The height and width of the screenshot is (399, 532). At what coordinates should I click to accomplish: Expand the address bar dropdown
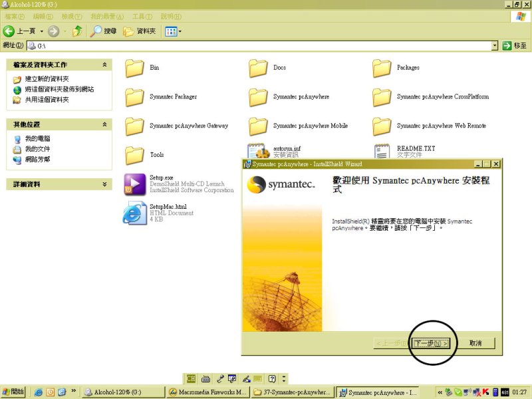pyautogui.click(x=495, y=45)
